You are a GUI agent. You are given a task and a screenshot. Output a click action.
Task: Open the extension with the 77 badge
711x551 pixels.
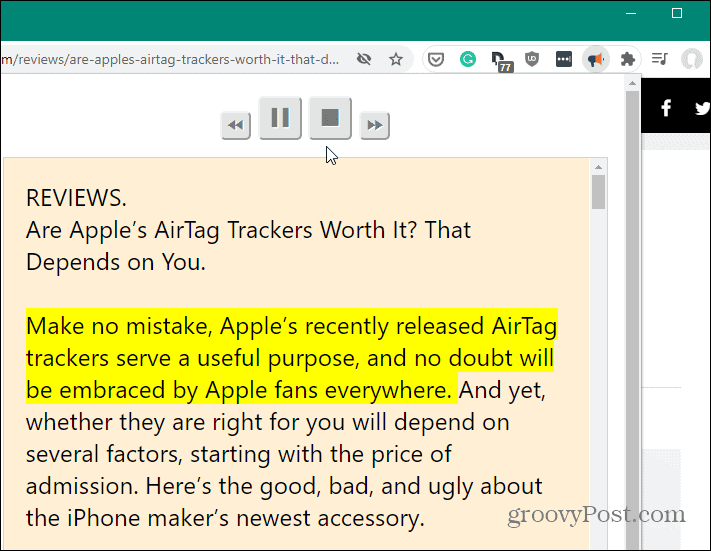tap(500, 61)
